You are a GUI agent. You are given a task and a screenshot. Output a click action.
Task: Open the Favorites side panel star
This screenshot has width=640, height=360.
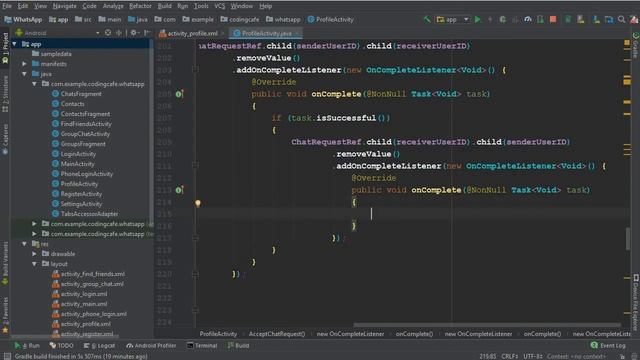click(x=5, y=316)
